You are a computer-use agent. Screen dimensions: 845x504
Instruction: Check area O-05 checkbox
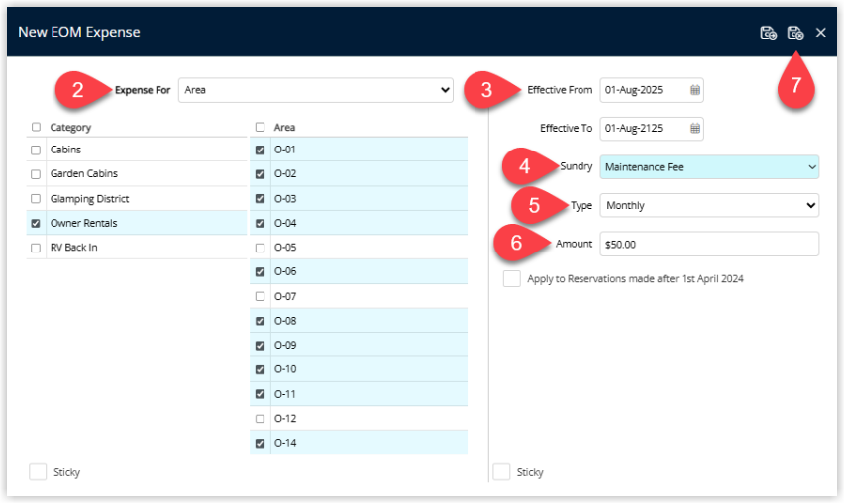tap(260, 248)
